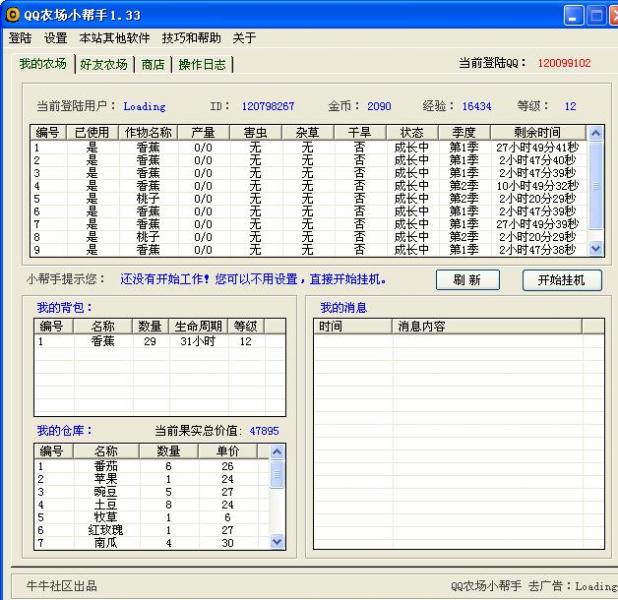Select warehouse row 牧草

152,517
